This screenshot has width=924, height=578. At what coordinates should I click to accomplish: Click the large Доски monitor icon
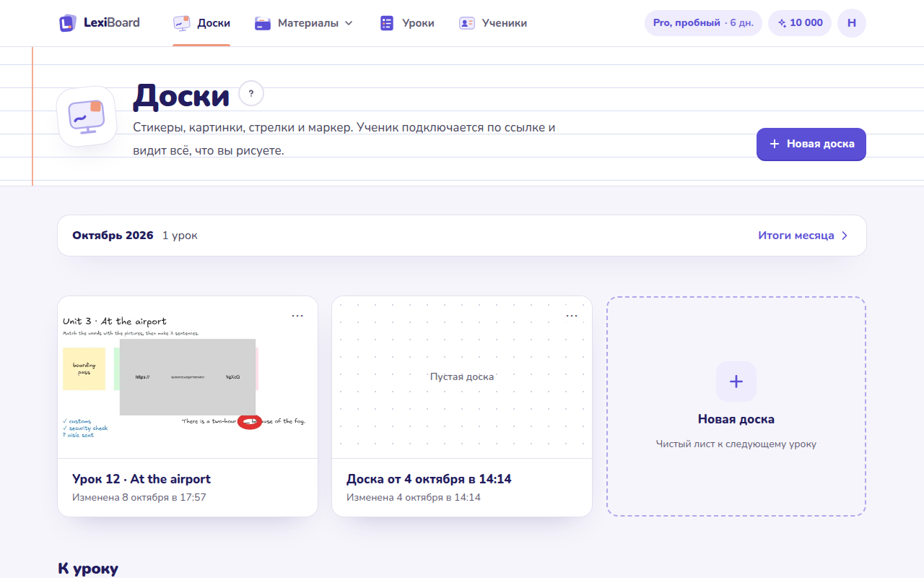[87, 116]
